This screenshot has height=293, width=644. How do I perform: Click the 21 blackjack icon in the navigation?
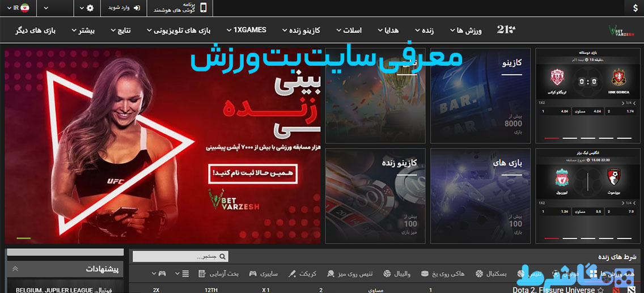[506, 30]
